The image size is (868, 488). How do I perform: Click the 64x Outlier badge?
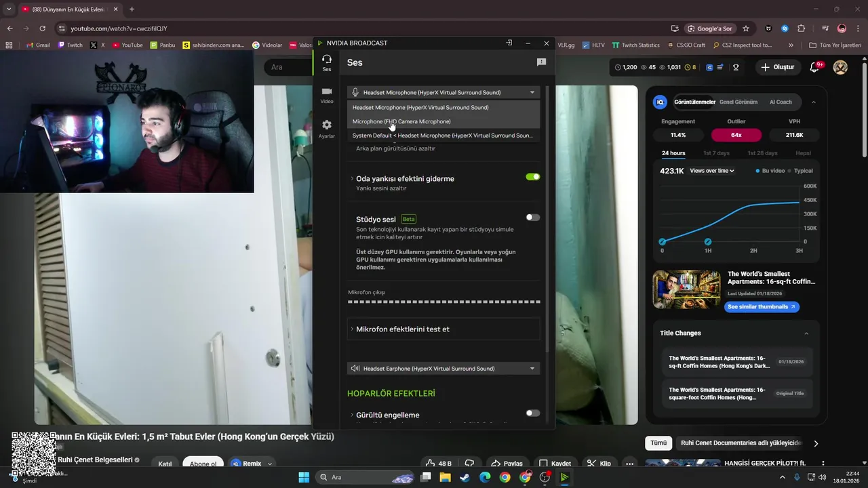coord(736,135)
